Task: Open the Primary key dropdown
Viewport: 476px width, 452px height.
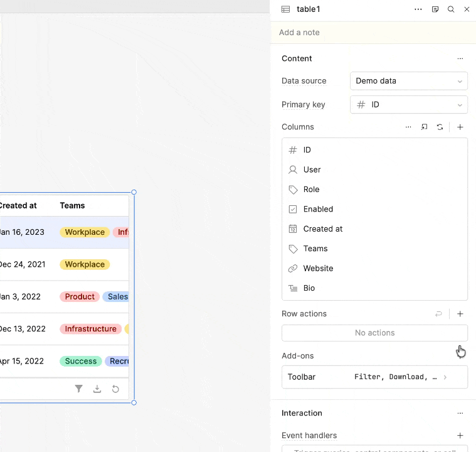Action: (409, 105)
